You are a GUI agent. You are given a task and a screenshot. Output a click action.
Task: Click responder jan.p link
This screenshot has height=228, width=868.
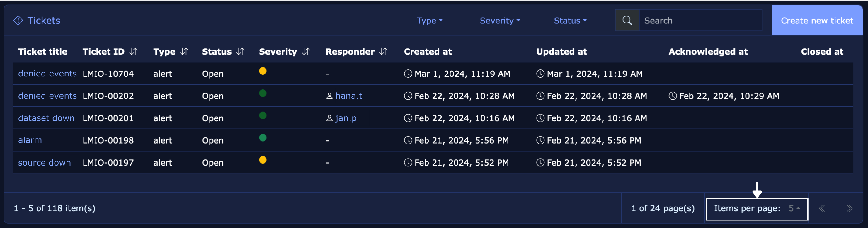(346, 118)
